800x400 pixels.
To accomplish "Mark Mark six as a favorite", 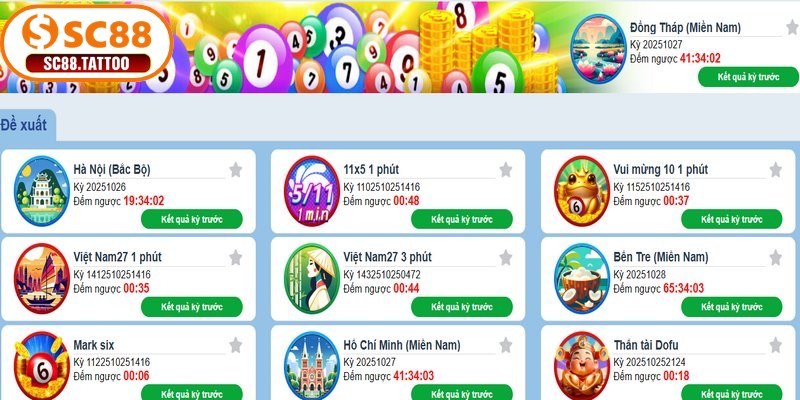I will tap(235, 345).
